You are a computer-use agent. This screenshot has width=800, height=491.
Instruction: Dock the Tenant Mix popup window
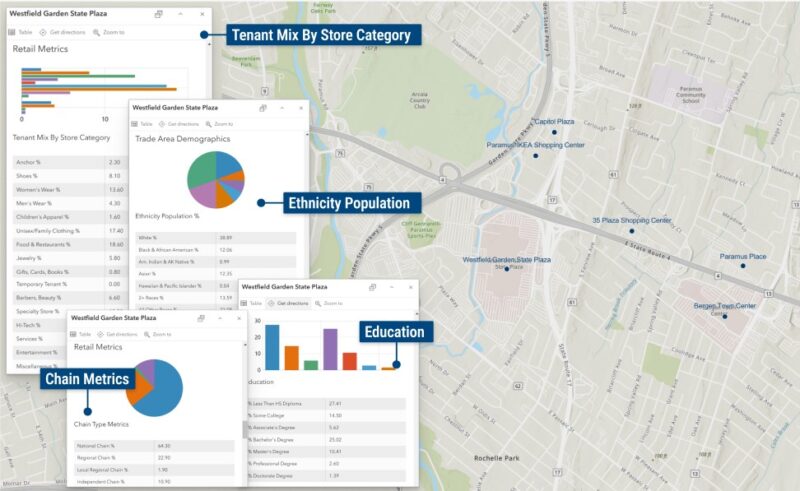(x=159, y=15)
